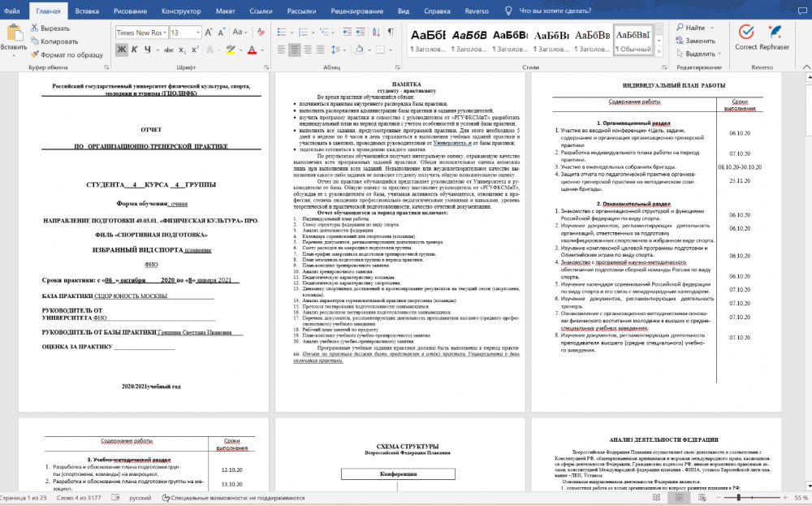The width and height of the screenshot is (812, 506).
Task: Click Найти (Find) button
Action: [x=691, y=28]
